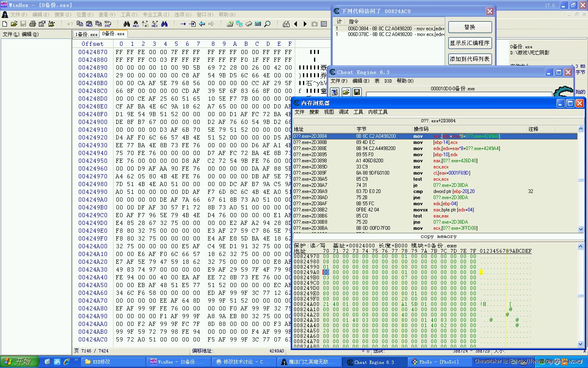
Task: Click the 替换 button
Action: [470, 27]
